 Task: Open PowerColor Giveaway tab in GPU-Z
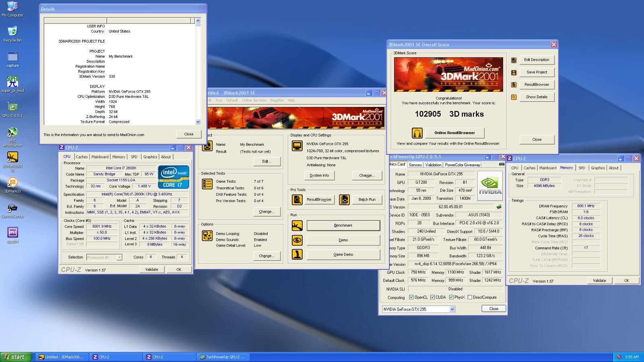[462, 165]
